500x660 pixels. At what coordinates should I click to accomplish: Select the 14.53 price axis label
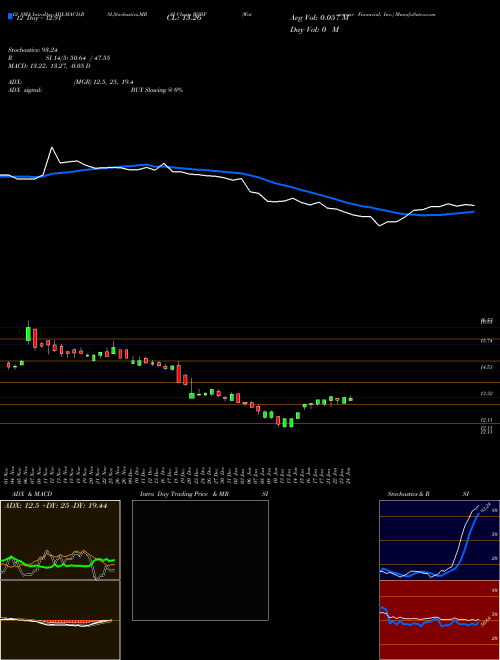click(487, 367)
